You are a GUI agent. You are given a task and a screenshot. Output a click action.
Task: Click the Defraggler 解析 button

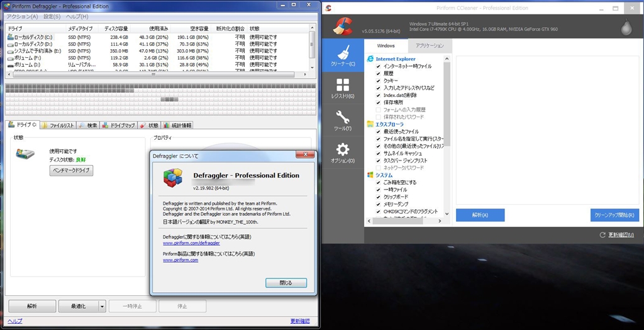pos(32,306)
